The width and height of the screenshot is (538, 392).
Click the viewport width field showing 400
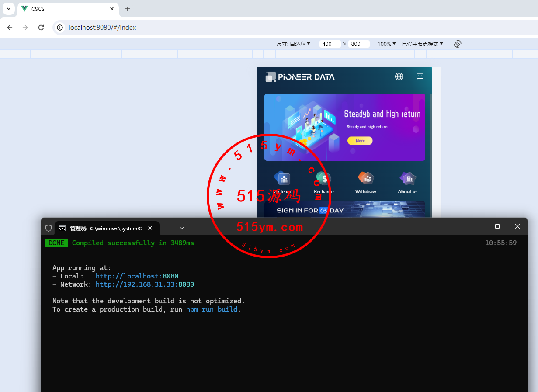coord(330,44)
